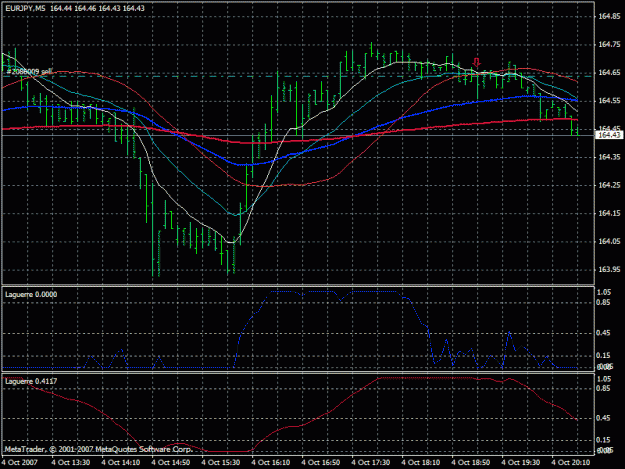Click the '4 Oct 2007' time axis label
This screenshot has height=469, width=625.
tap(20, 463)
